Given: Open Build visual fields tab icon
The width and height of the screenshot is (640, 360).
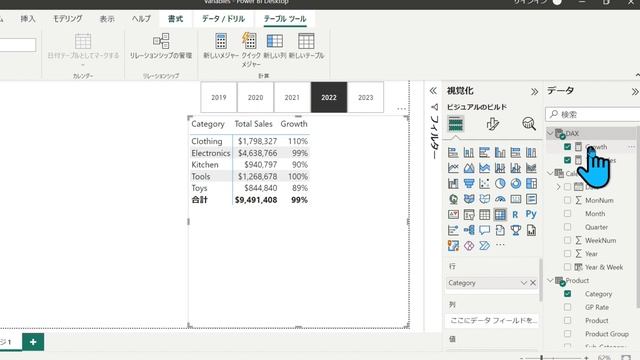Looking at the screenshot, I should coord(456,124).
